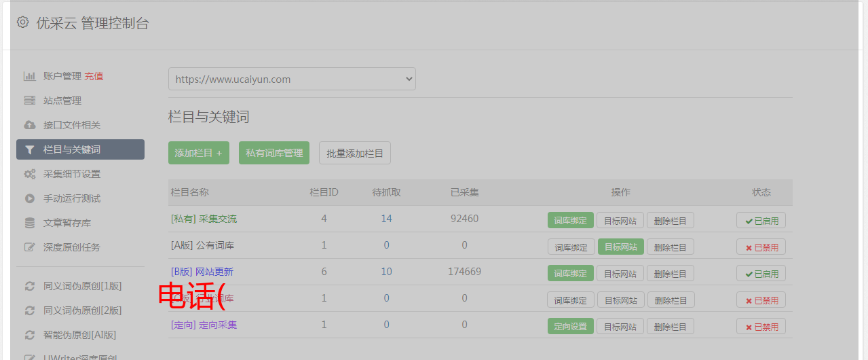Image resolution: width=868 pixels, height=360 pixels.
Task: Click the green 定向设置 button
Action: coord(571,326)
